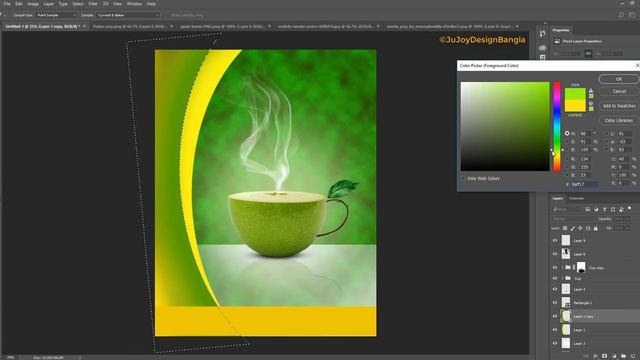
Task: Click the link width and height icon
Action: (588, 53)
